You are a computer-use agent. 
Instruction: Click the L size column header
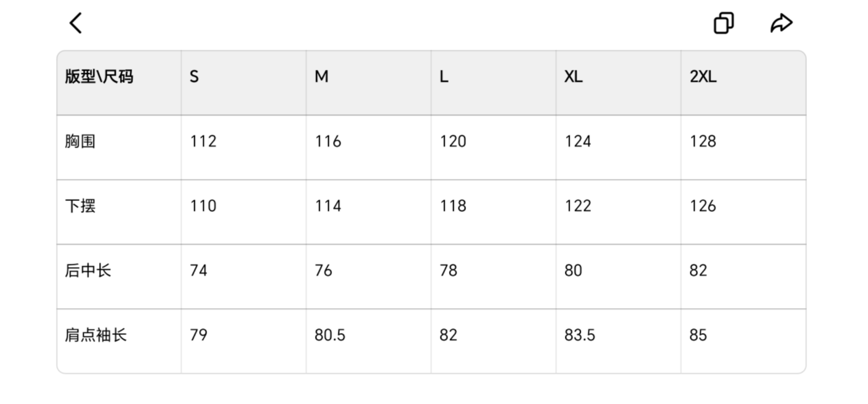coord(444,76)
